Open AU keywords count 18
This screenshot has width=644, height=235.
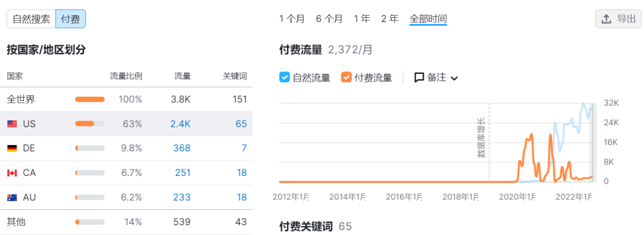tap(242, 197)
